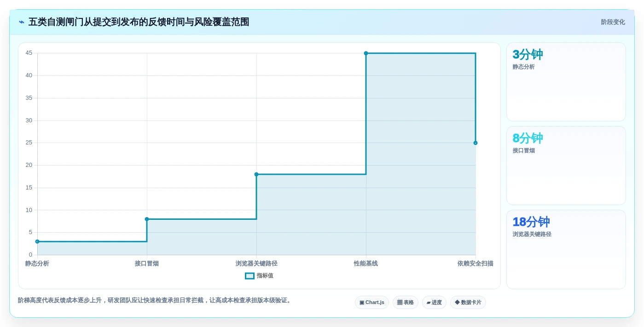Open the 8分钟 接口冒烟 card
644x327 pixels.
[x=566, y=166]
